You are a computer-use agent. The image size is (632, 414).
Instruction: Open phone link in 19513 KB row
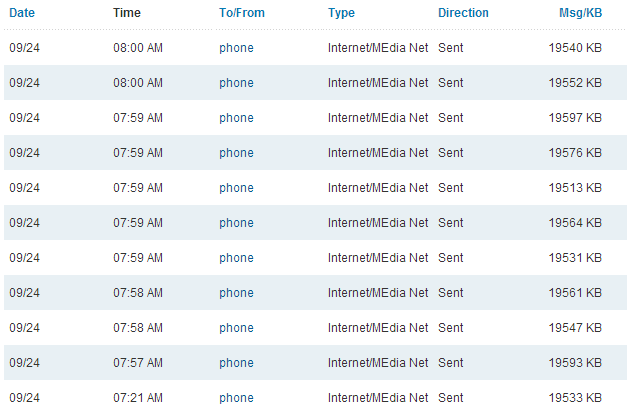click(236, 188)
